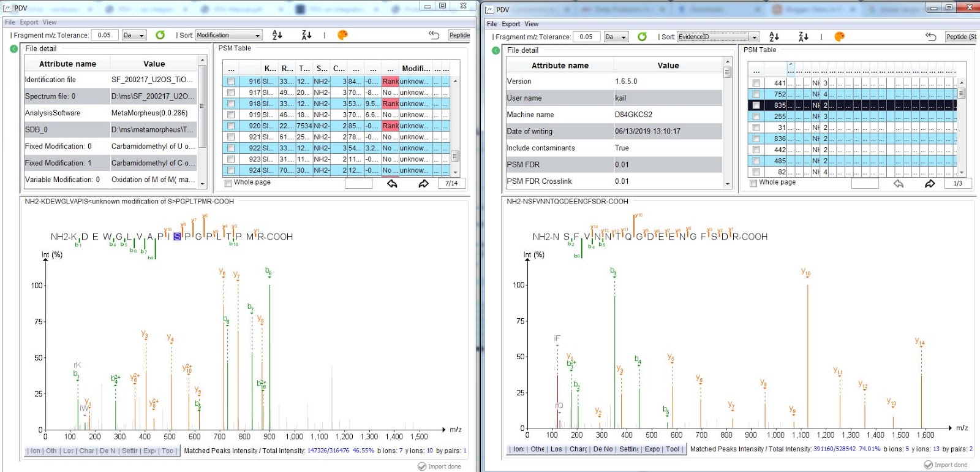Open the Sort Modification dropdown
980x472 pixels.
[x=257, y=36]
